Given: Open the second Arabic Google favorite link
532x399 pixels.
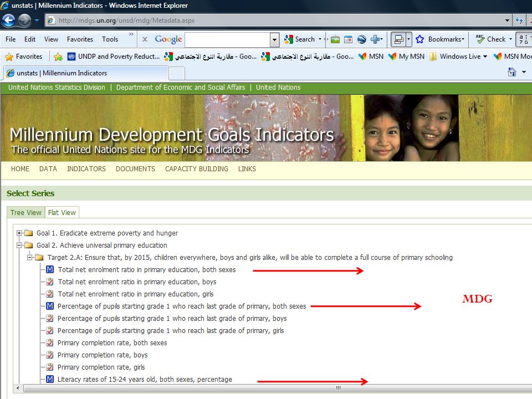Looking at the screenshot, I should pyautogui.click(x=308, y=57).
